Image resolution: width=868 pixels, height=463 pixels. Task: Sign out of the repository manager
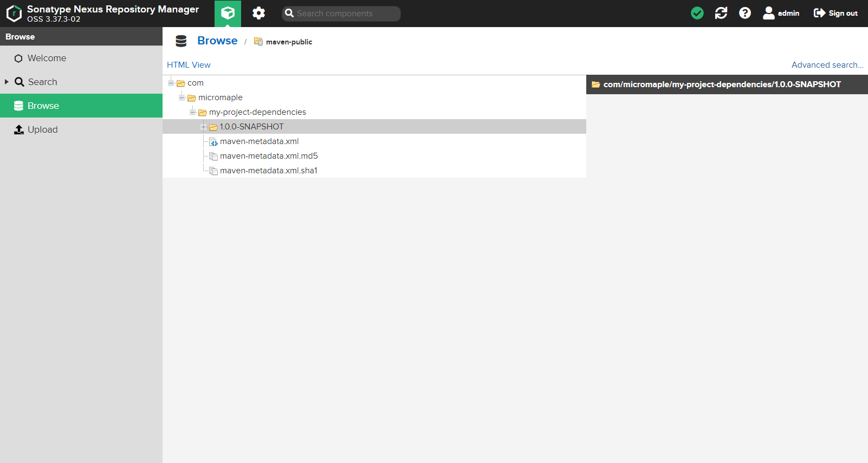(x=835, y=13)
